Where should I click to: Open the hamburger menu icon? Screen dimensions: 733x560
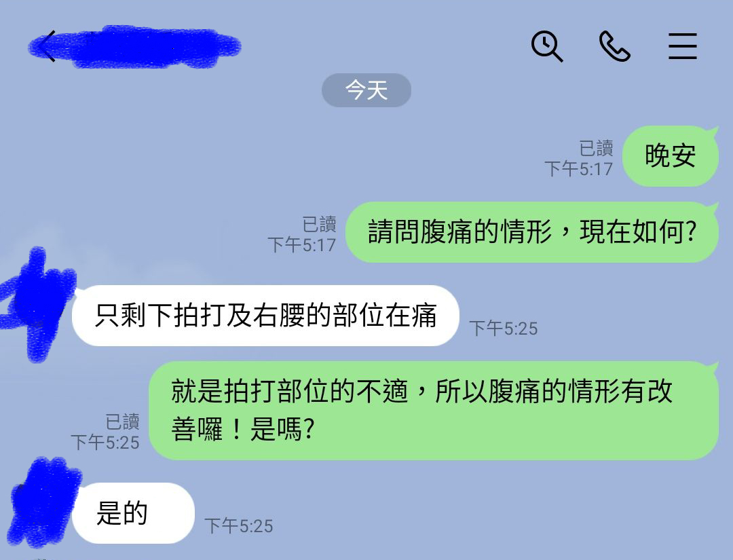pos(683,46)
